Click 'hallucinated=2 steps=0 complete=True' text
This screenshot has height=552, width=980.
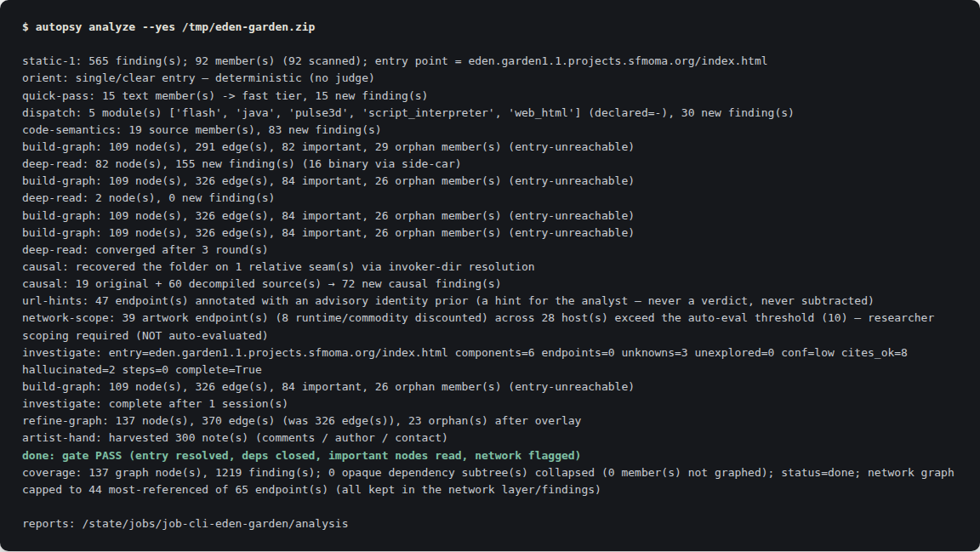(x=142, y=369)
